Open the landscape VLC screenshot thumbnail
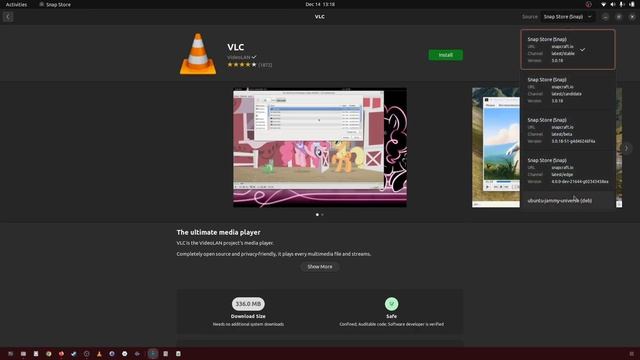 pyautogui.click(x=496, y=147)
